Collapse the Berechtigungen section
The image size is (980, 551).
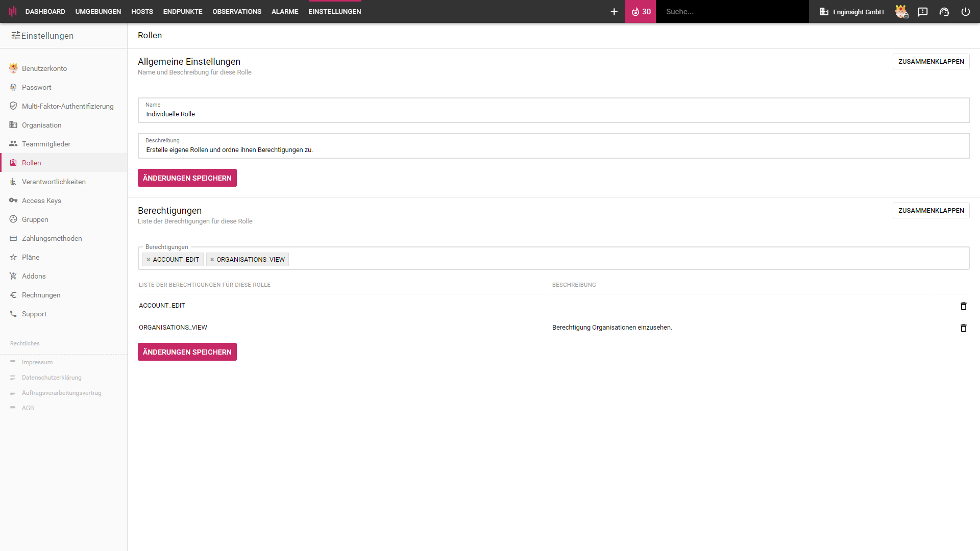point(930,211)
